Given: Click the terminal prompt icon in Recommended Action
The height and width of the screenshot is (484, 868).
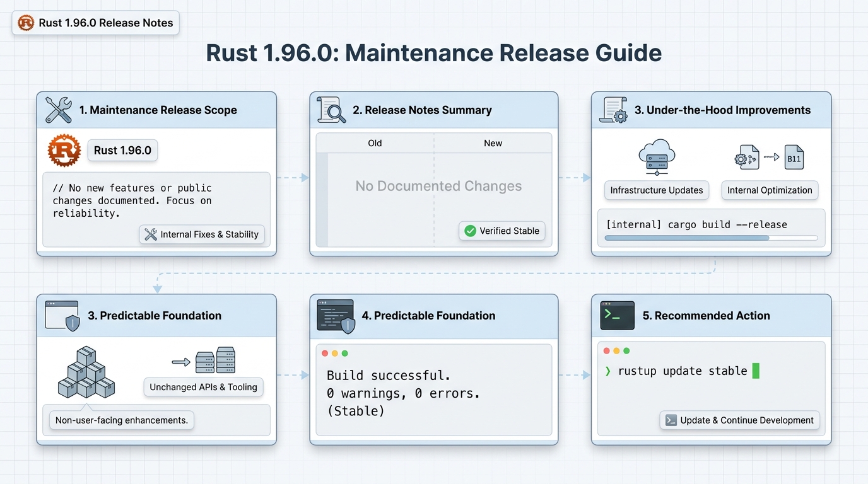Looking at the screenshot, I should tap(617, 316).
